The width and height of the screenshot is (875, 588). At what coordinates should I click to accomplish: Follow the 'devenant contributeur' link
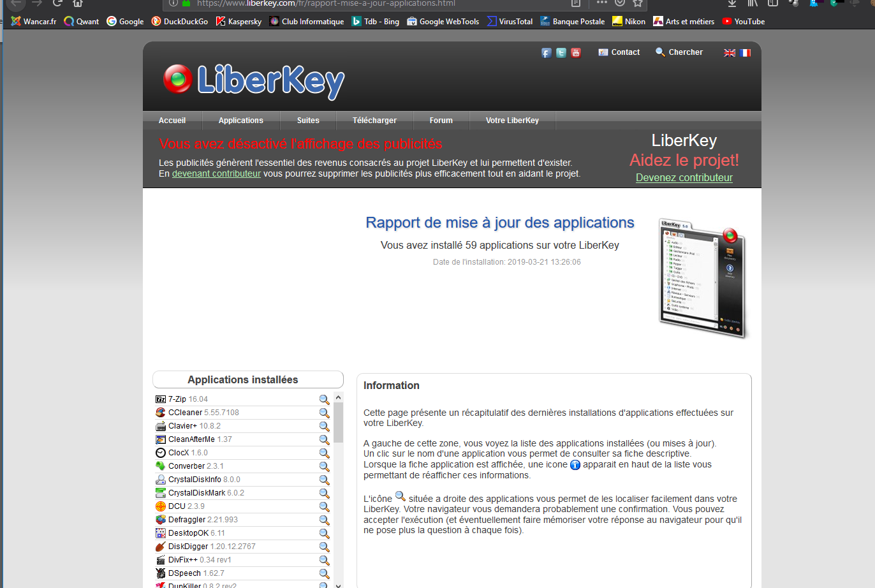coord(216,173)
